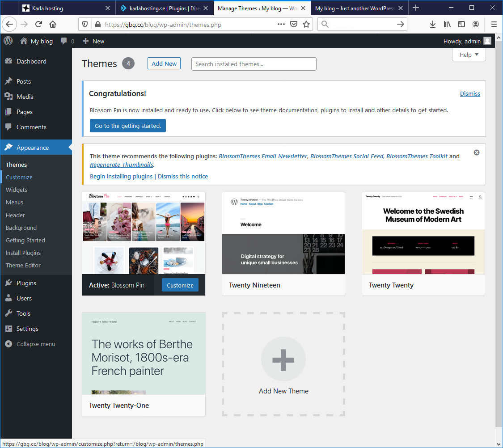Click the WordPress logo in admin bar
Screen dimensions: 503x448
click(x=8, y=41)
